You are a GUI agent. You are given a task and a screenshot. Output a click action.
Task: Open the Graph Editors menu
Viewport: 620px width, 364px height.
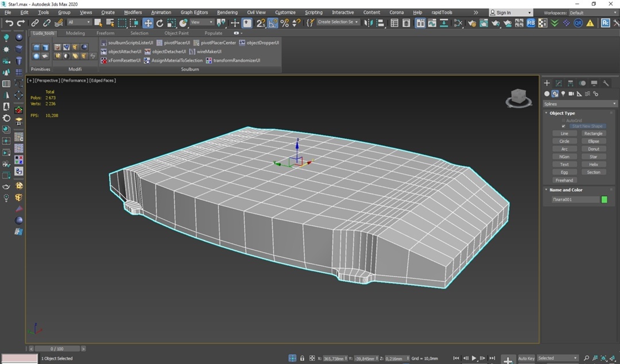coord(194,12)
